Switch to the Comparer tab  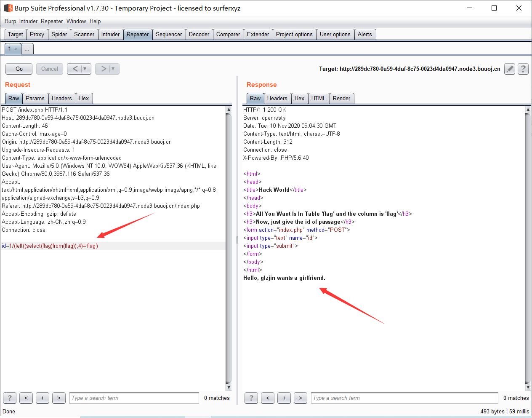(228, 34)
